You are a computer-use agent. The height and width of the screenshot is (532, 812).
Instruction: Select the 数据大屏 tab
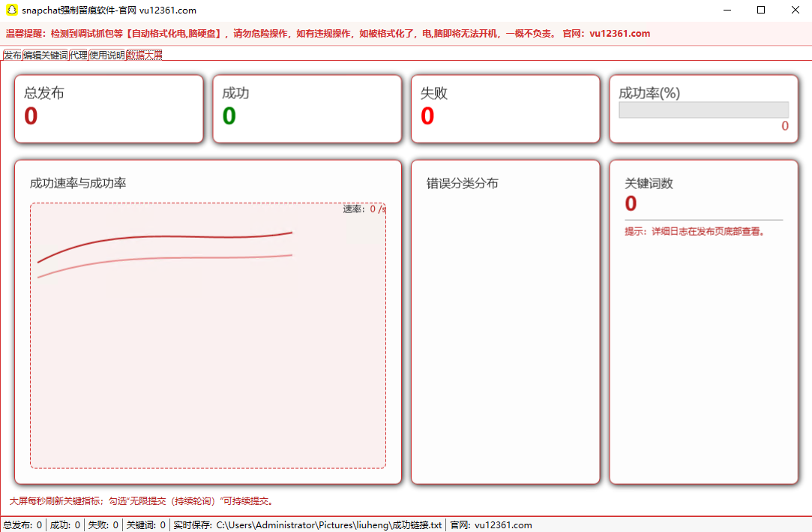point(144,55)
